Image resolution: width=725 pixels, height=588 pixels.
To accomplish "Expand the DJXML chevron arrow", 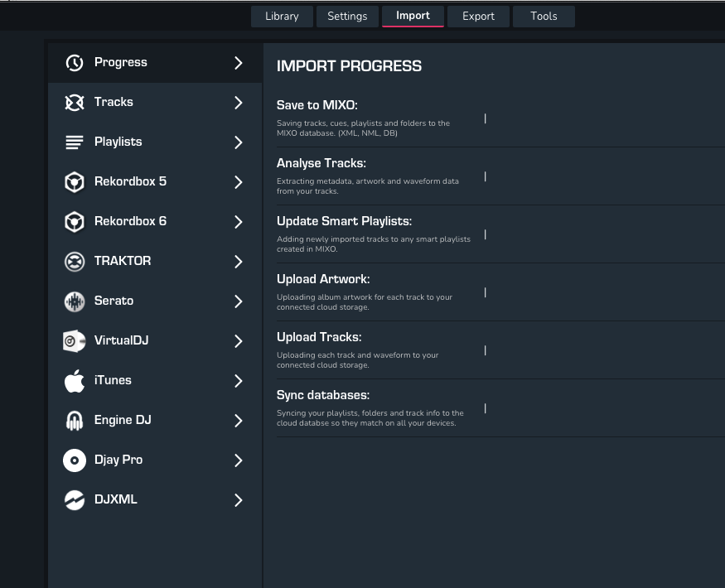I will click(x=238, y=500).
